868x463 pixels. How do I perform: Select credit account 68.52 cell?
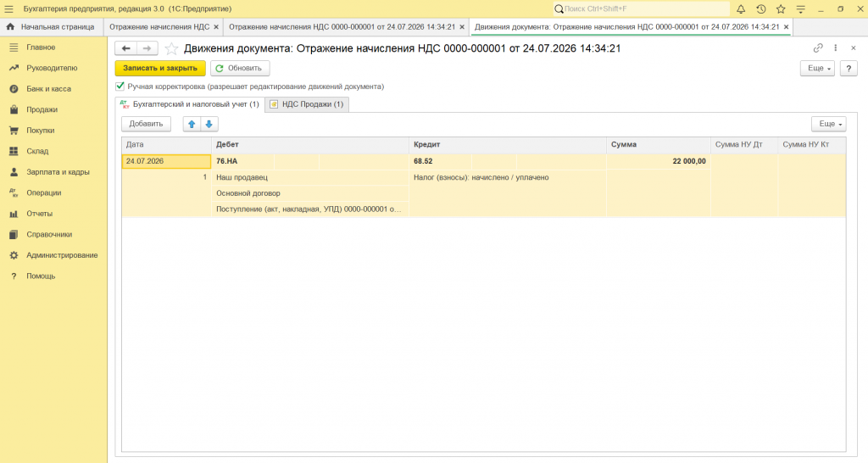point(441,161)
